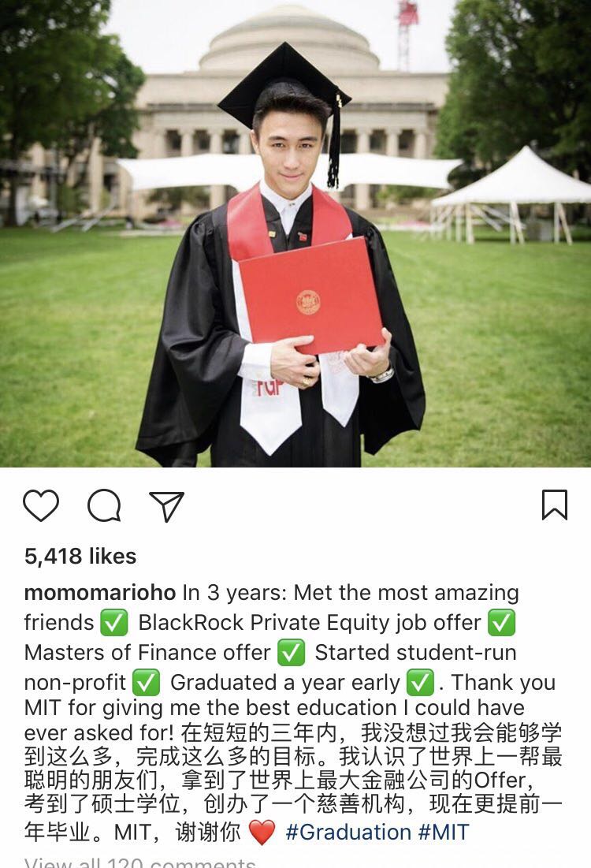Image resolution: width=591 pixels, height=868 pixels.
Task: Click the caption text 'Thank you MIT'
Action: (x=504, y=683)
